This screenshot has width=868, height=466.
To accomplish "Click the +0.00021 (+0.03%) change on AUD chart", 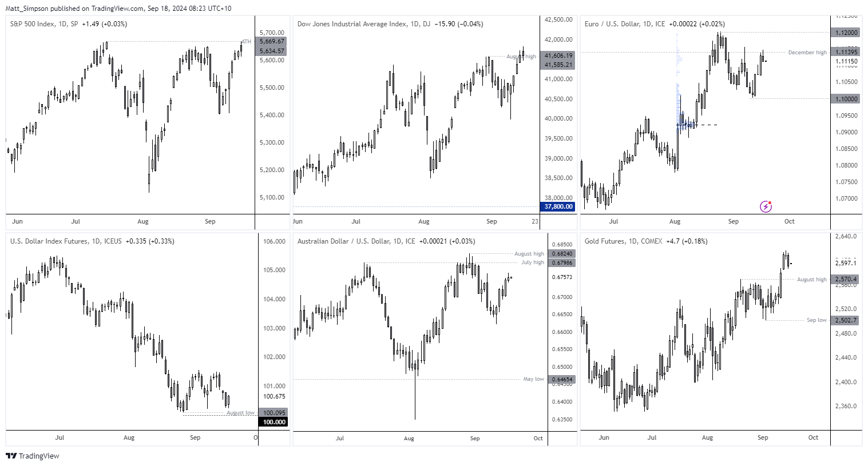I will click(447, 241).
